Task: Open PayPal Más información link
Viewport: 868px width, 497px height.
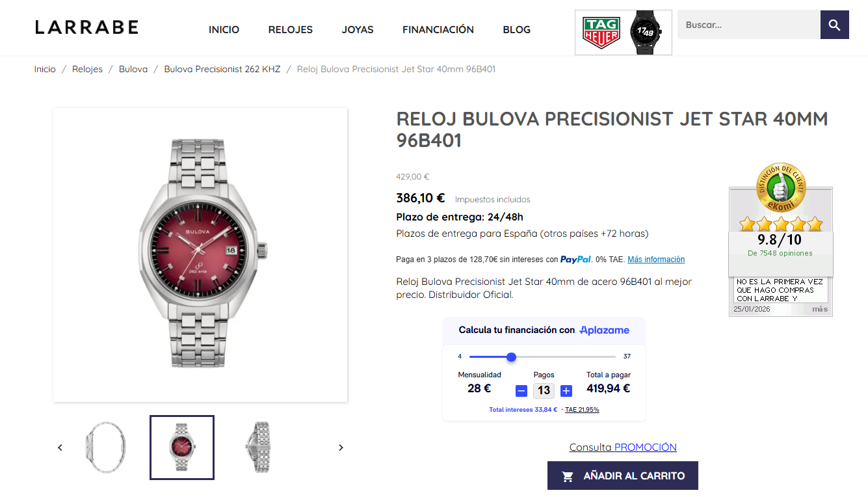Action: click(656, 260)
